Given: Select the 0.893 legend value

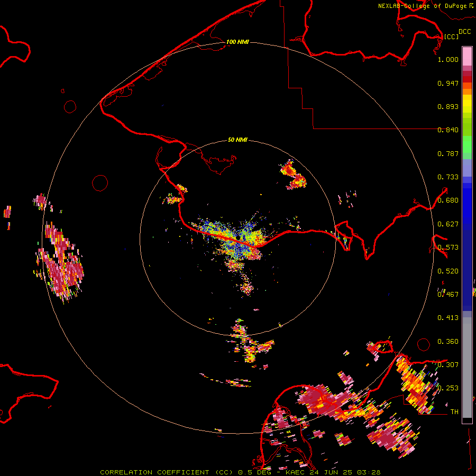Looking at the screenshot, I should click(x=448, y=106).
